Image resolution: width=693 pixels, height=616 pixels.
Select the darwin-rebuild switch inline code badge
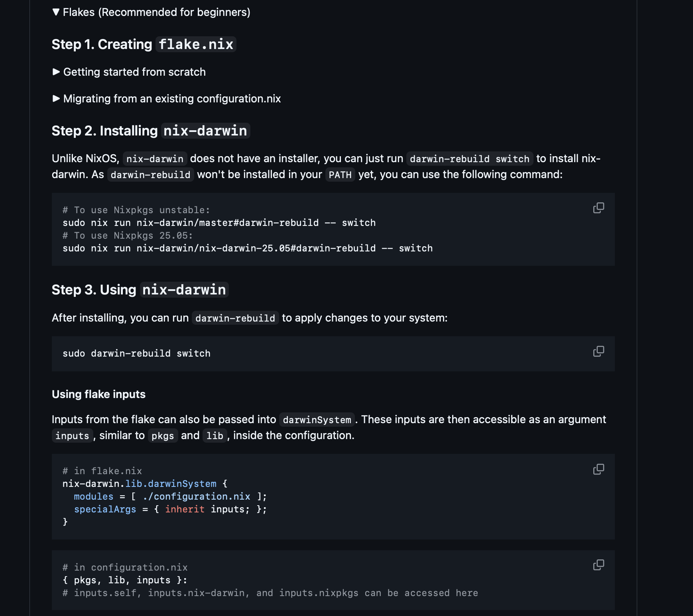469,159
